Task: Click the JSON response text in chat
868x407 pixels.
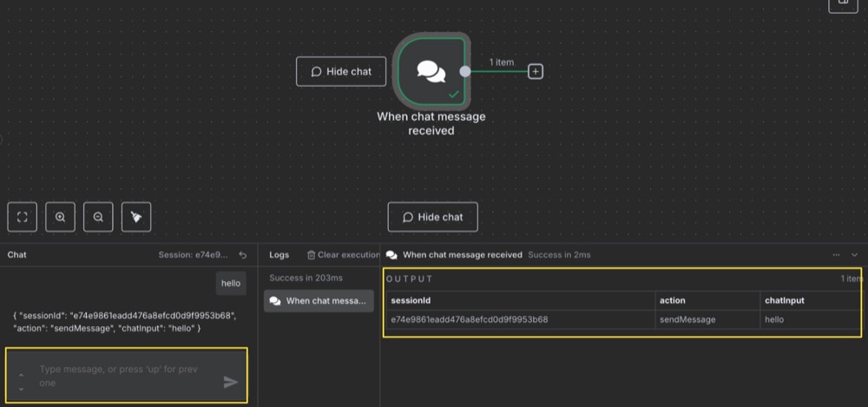Action: tap(124, 322)
